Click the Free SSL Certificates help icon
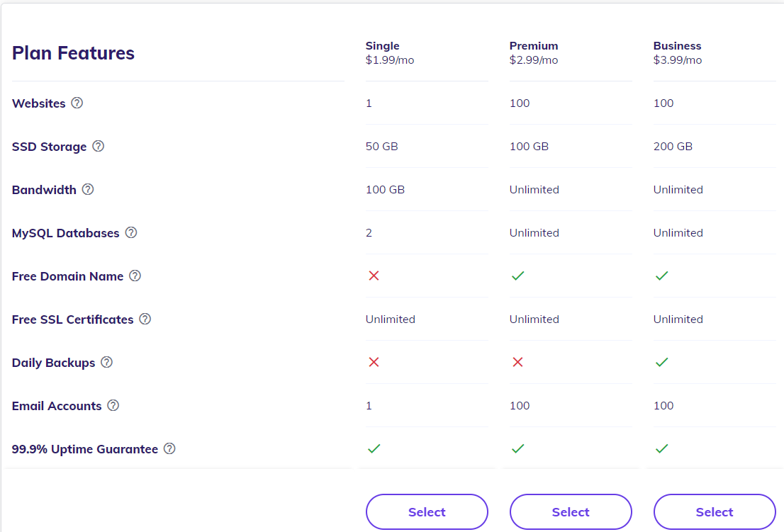 (x=145, y=319)
